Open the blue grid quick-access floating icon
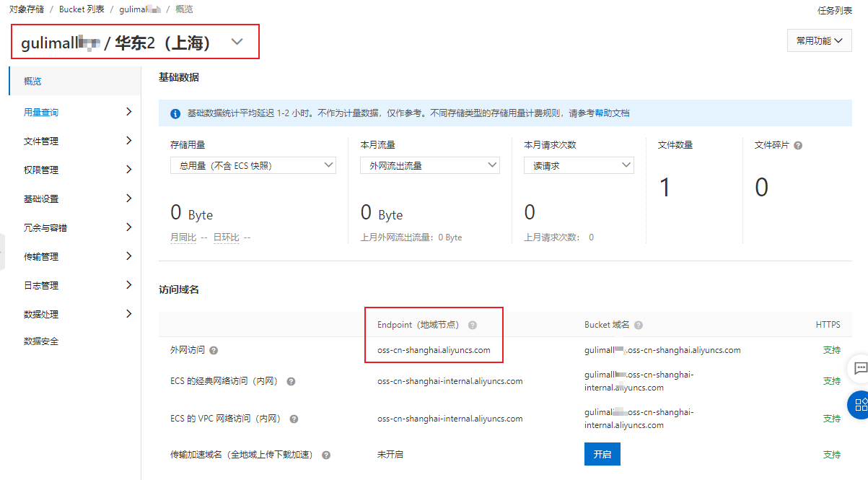Image resolution: width=868 pixels, height=480 pixels. (859, 404)
